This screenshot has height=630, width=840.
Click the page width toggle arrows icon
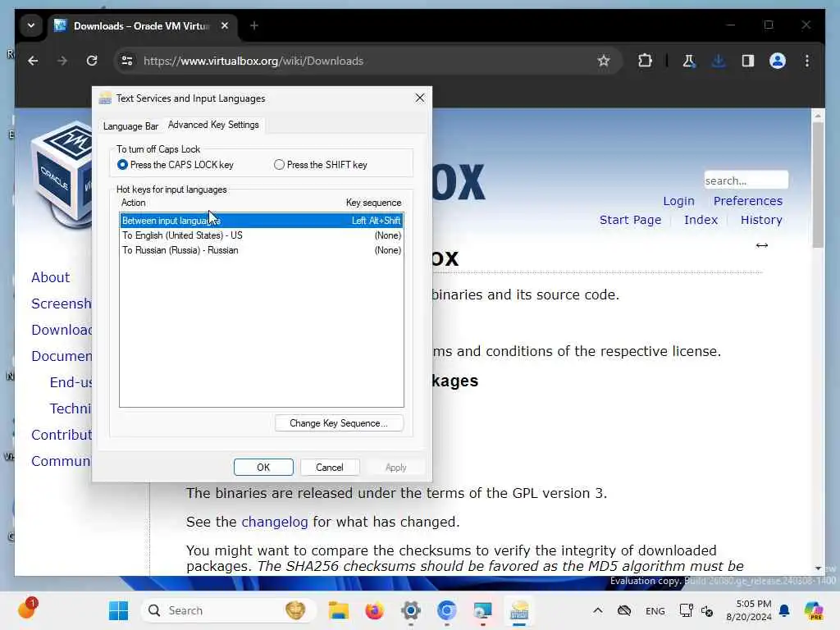coord(762,245)
